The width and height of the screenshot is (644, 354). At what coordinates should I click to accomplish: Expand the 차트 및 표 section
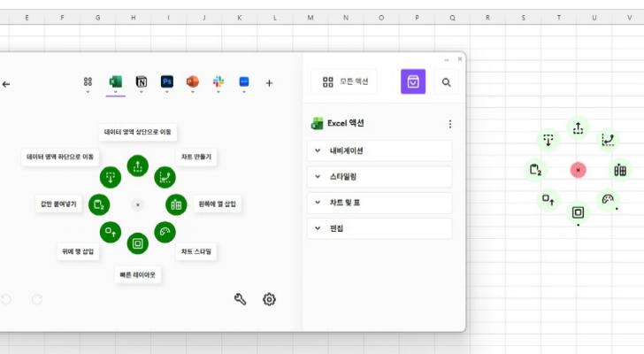[379, 203]
